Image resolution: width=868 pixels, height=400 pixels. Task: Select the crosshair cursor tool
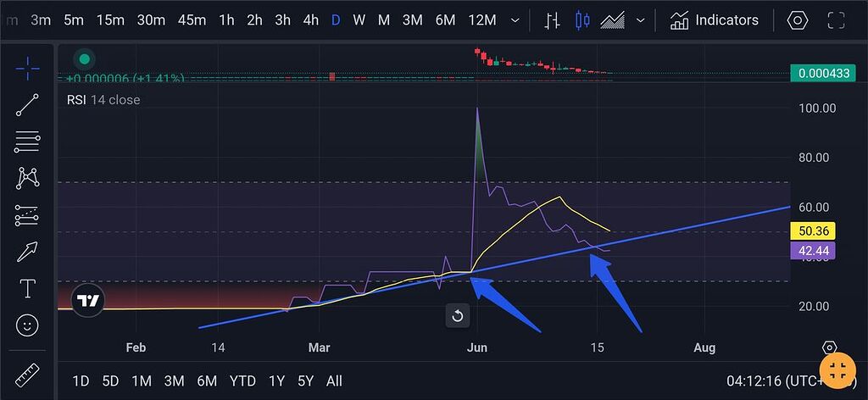point(28,68)
